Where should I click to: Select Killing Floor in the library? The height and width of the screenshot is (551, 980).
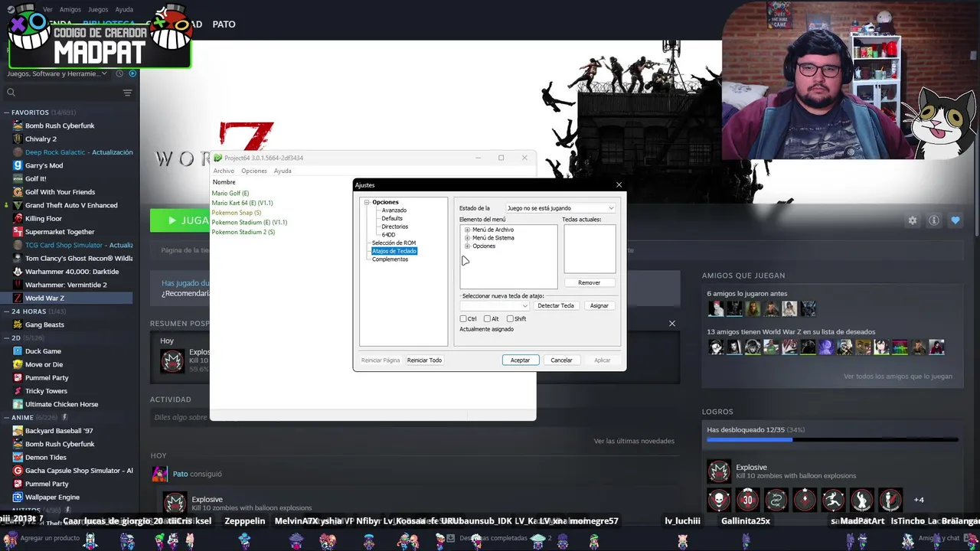point(44,219)
